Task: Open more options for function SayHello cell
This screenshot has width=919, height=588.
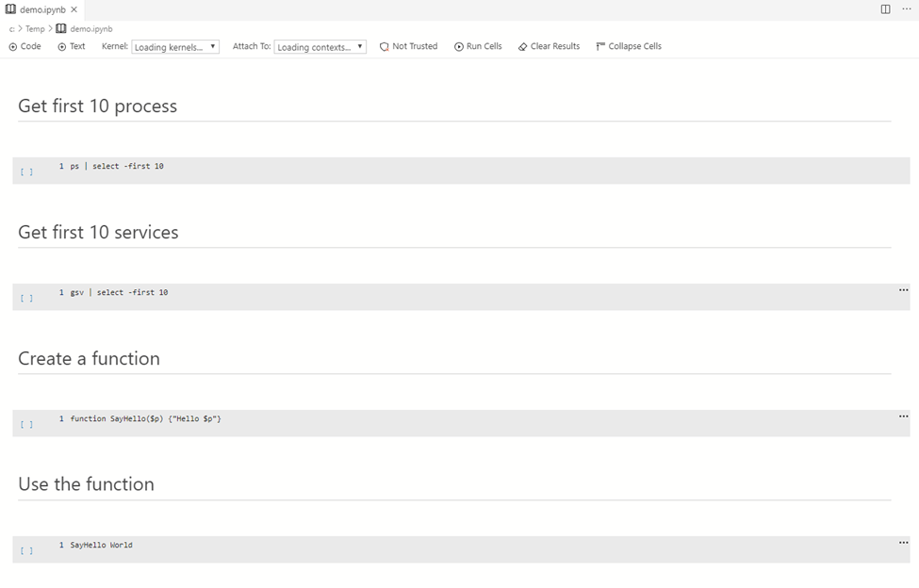Action: point(903,416)
